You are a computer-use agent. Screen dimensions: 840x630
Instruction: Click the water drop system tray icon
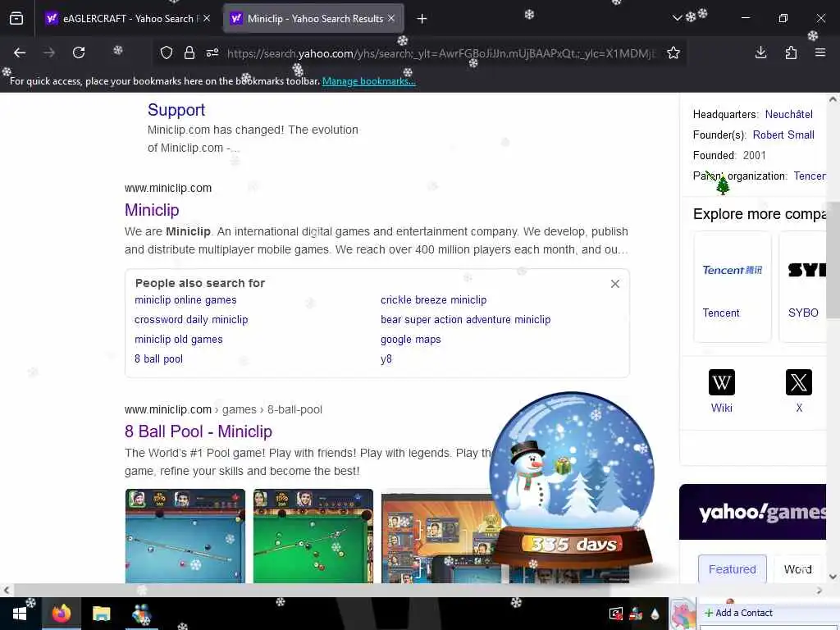(x=655, y=614)
